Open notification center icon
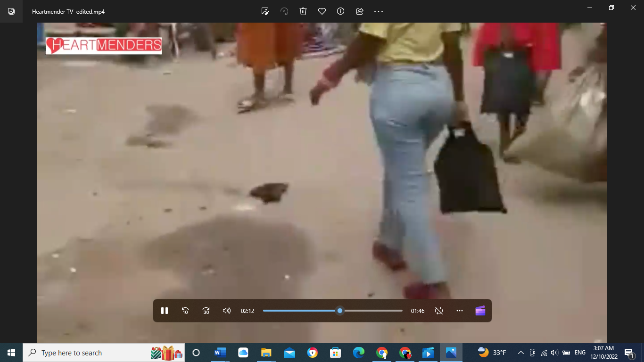644x362 pixels. click(x=629, y=353)
